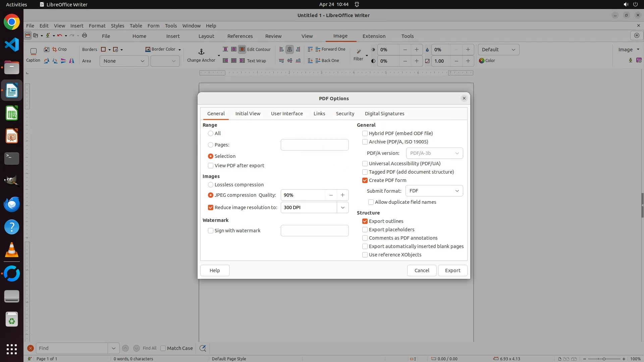Open Thunderbird from the dock
Viewport: 644px width, 362px height.
click(x=12, y=204)
